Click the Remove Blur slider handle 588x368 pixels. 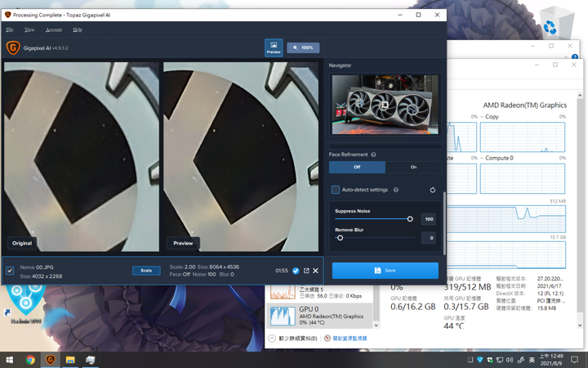click(340, 238)
